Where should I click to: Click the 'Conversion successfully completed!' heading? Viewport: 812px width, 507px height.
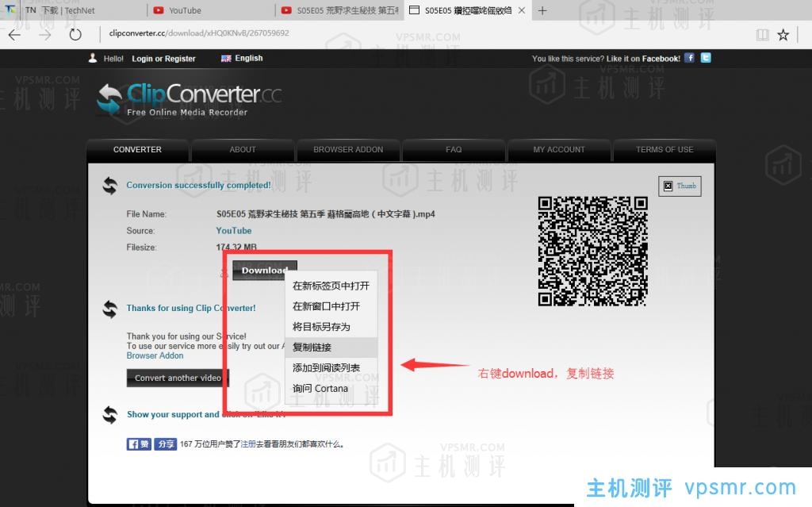(198, 185)
